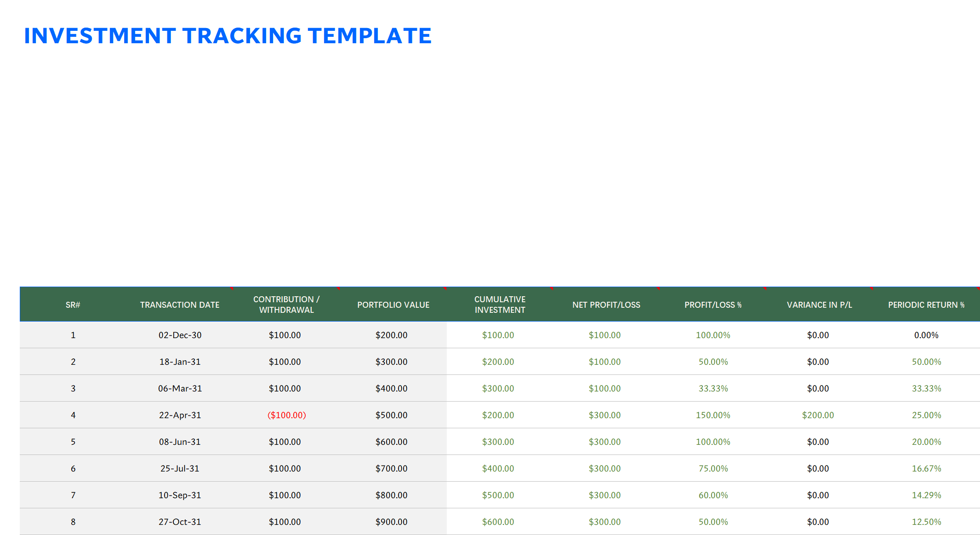The image size is (980, 535).
Task: Click the date cell 02-Dec-30
Action: point(180,335)
